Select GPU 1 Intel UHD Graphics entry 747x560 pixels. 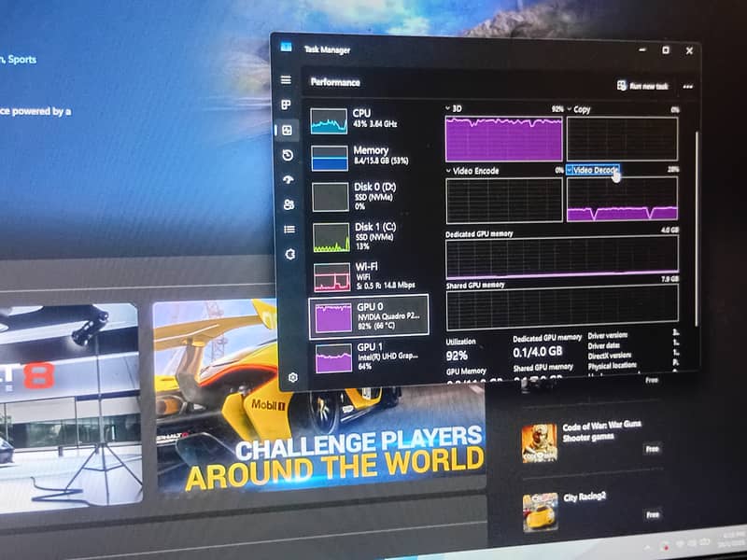point(371,357)
